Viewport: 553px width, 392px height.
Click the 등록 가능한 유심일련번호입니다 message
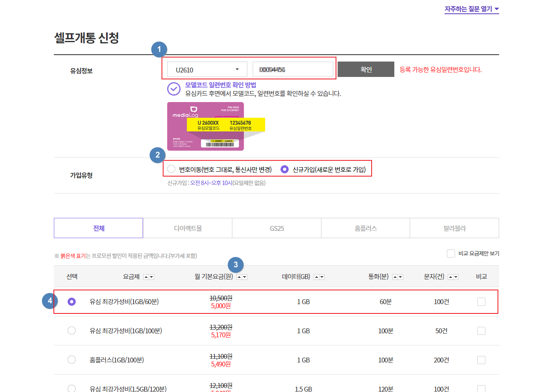[441, 70]
